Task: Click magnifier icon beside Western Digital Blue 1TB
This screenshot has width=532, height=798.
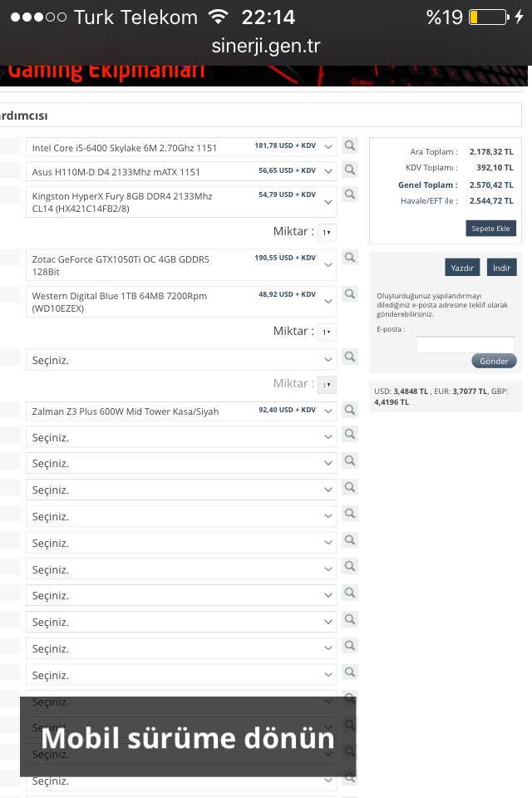Action: click(x=350, y=295)
